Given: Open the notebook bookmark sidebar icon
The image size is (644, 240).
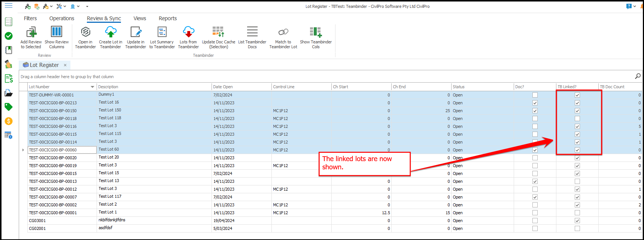Looking at the screenshot, I should tap(9, 50).
